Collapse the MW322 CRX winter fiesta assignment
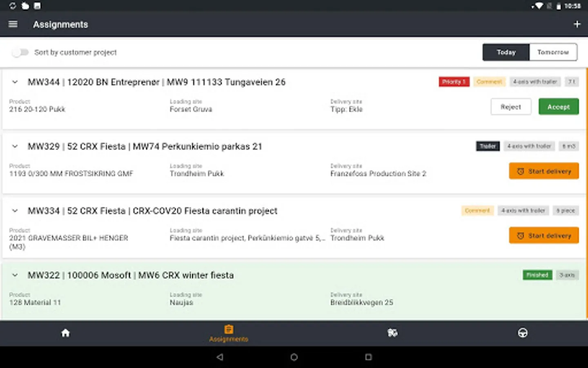This screenshot has height=368, width=588. pos(15,275)
